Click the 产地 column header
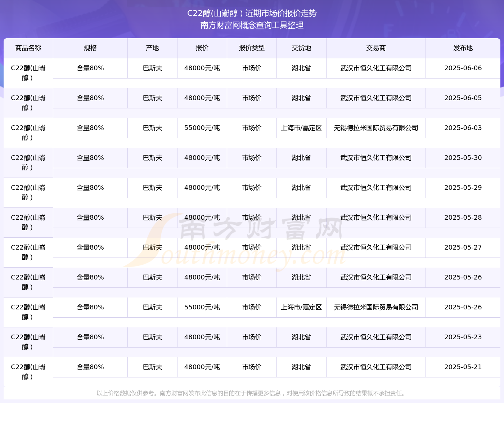504x434 pixels. [x=153, y=48]
